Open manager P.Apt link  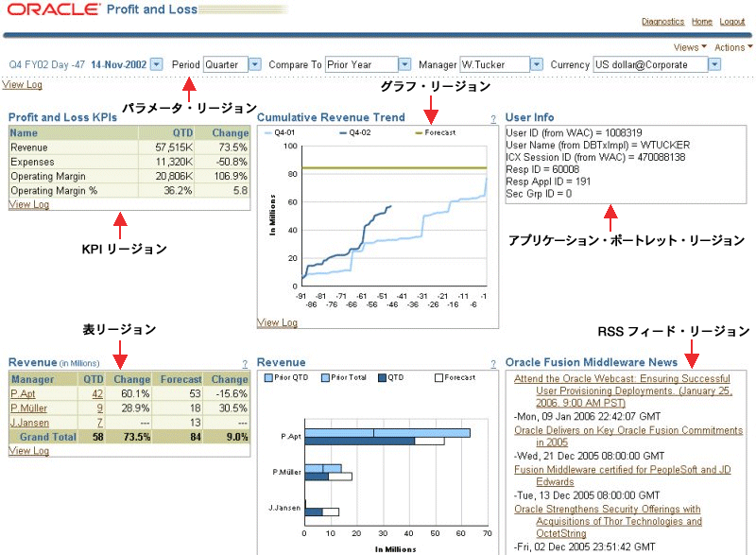(23, 394)
